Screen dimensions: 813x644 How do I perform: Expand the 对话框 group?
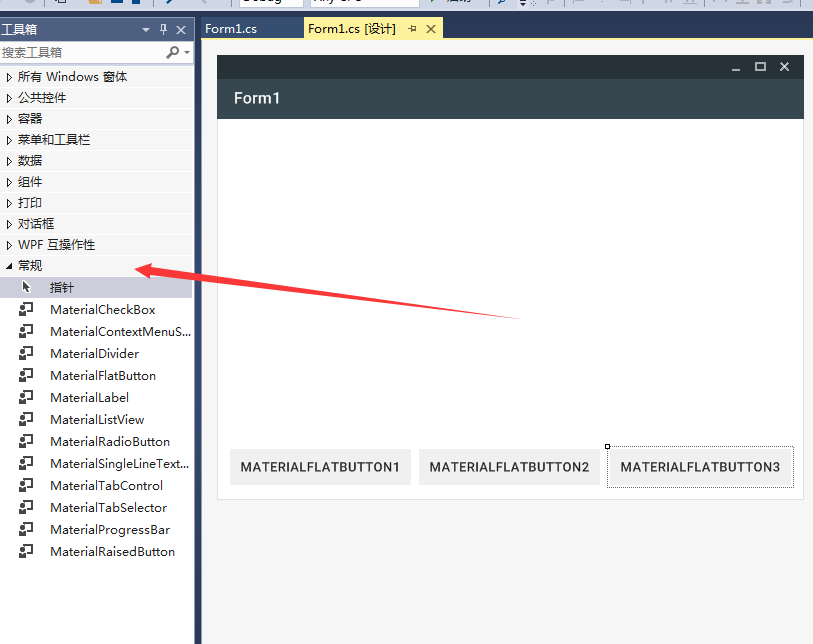click(9, 224)
